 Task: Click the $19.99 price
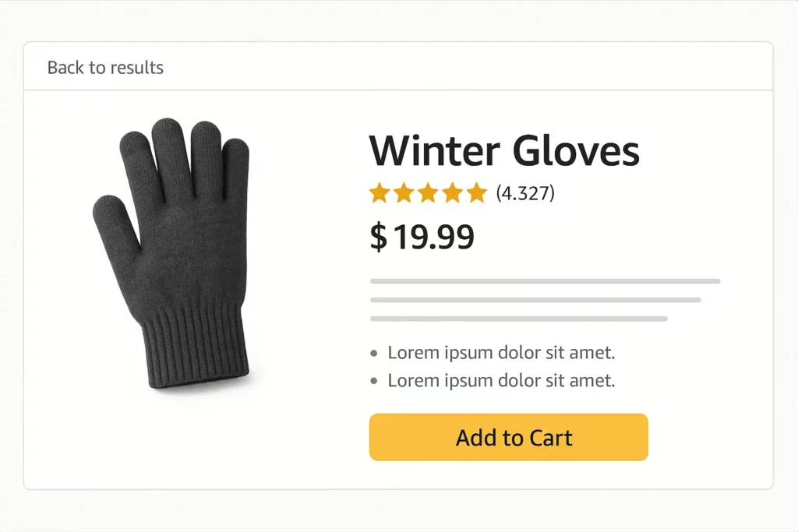(422, 237)
